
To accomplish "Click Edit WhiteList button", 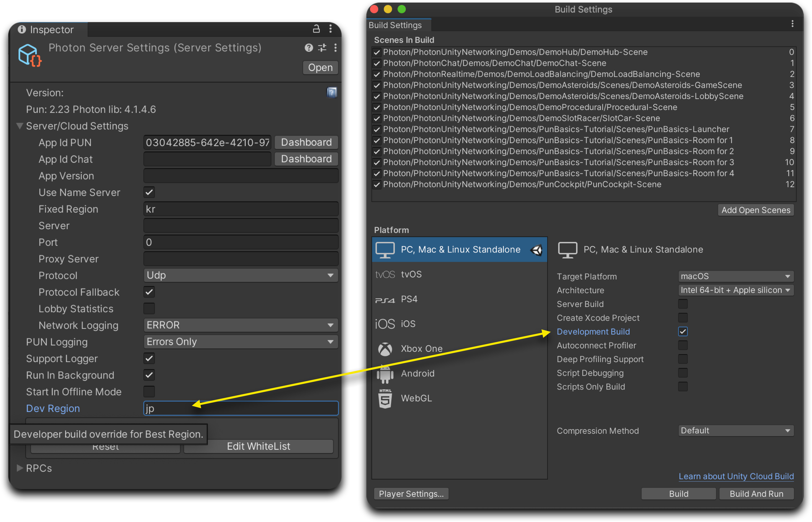I will (259, 446).
